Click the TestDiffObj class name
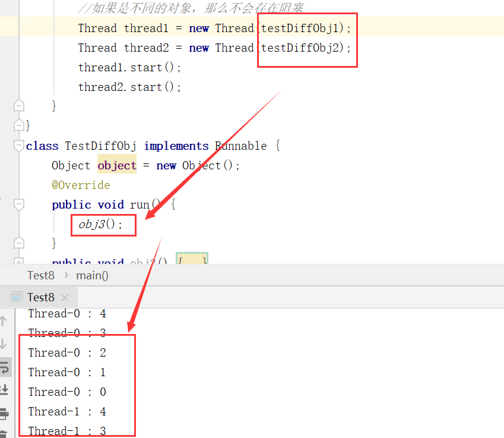Image resolution: width=504 pixels, height=438 pixels. [101, 146]
